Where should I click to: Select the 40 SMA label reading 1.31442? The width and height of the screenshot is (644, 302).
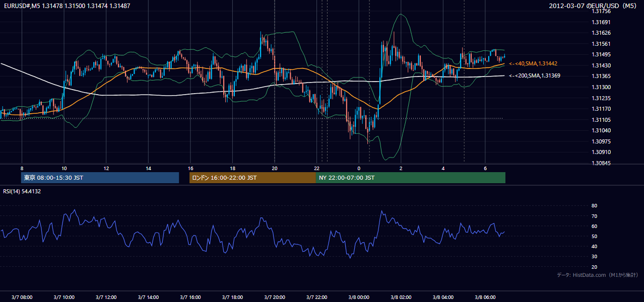click(x=533, y=63)
